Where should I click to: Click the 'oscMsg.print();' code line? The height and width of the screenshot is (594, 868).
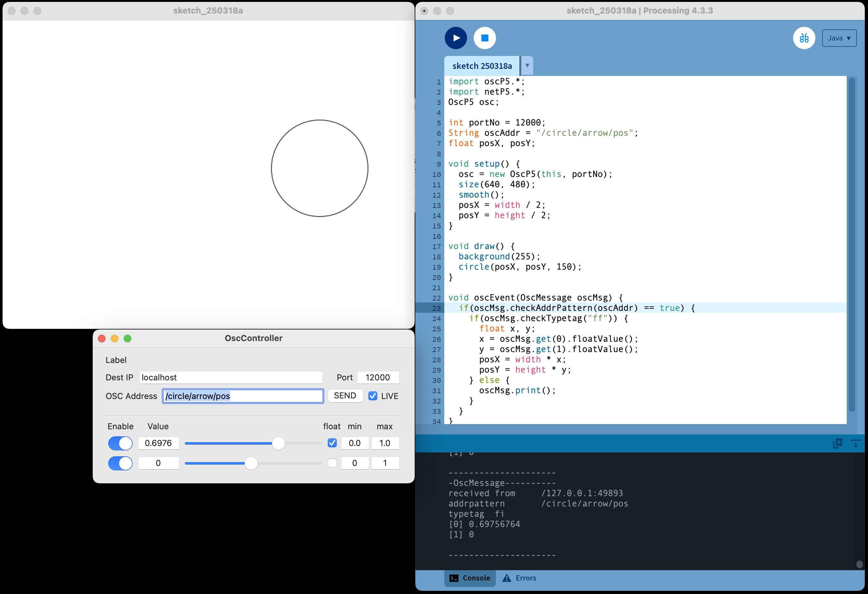click(517, 391)
